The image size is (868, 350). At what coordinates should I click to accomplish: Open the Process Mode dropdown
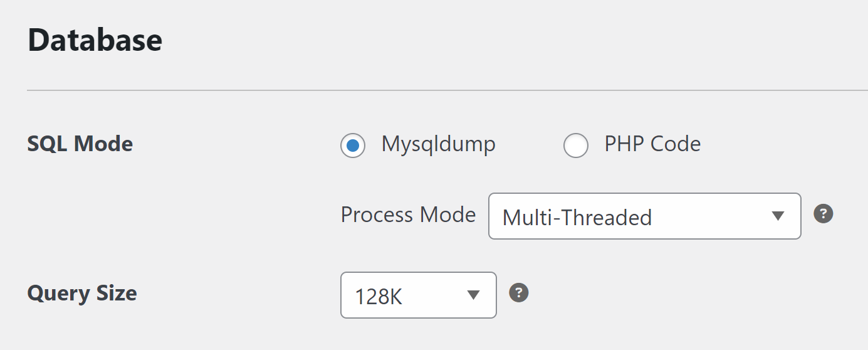(645, 216)
